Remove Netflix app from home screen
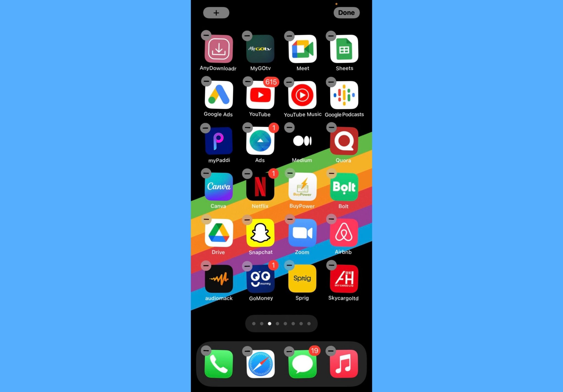This screenshot has height=392, width=563. (247, 173)
